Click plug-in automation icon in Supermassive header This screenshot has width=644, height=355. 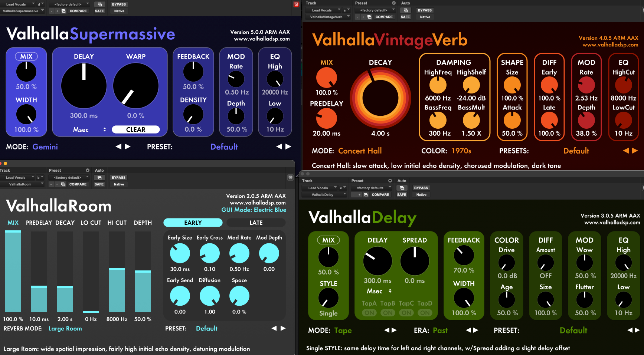click(x=99, y=4)
